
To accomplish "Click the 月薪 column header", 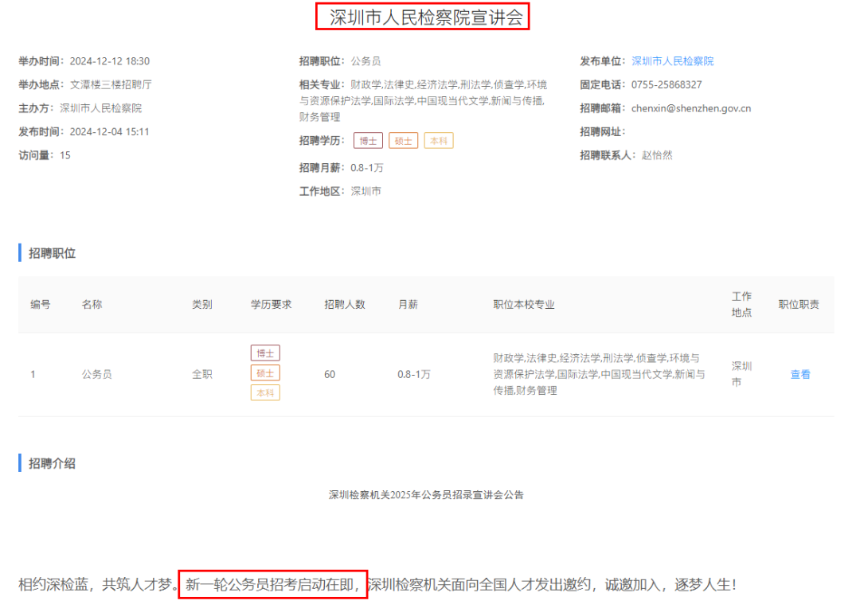I will [x=408, y=305].
